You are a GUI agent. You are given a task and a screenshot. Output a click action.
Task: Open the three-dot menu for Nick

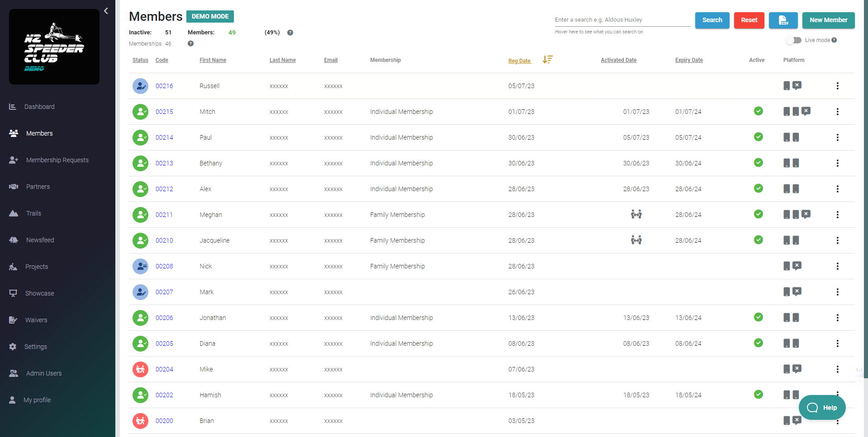[837, 266]
